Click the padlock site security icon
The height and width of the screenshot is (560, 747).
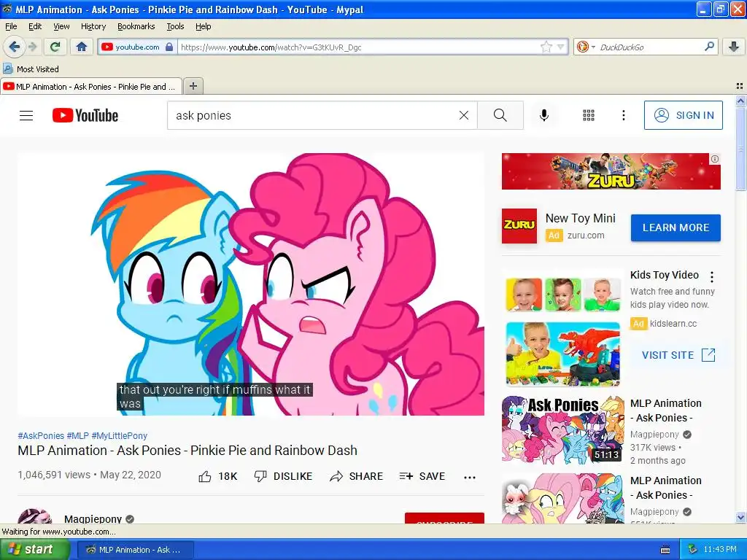(169, 47)
